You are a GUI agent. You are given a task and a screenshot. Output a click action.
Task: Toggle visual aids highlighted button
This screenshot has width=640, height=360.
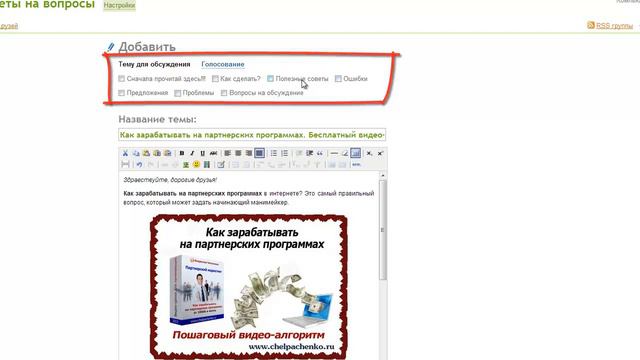pyautogui.click(x=356, y=153)
